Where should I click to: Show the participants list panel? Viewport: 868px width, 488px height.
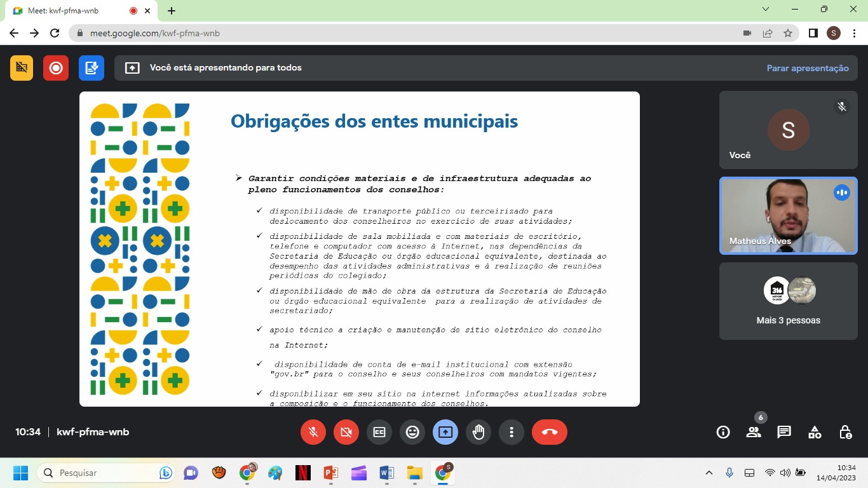(754, 432)
